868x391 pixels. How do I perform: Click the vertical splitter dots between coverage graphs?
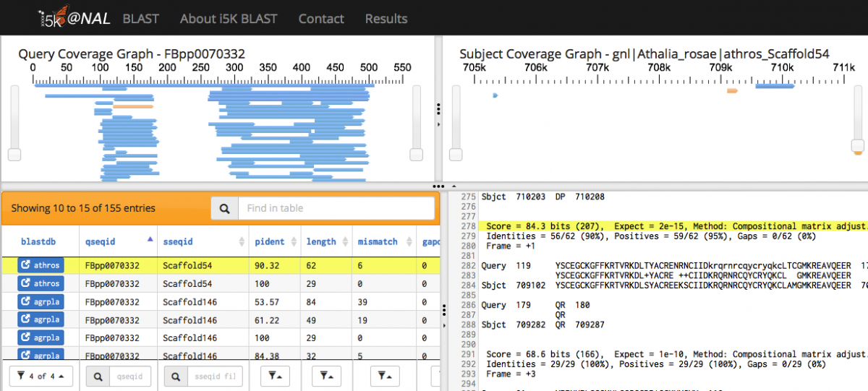coord(438,108)
